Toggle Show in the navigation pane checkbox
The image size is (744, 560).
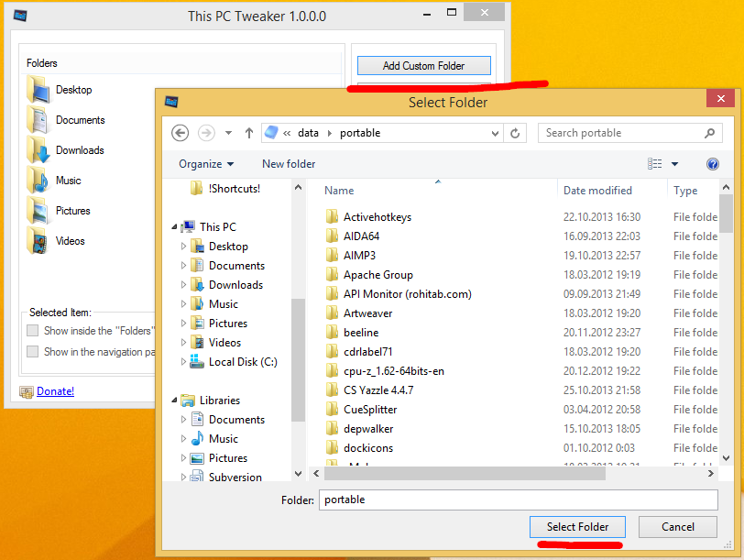(33, 352)
